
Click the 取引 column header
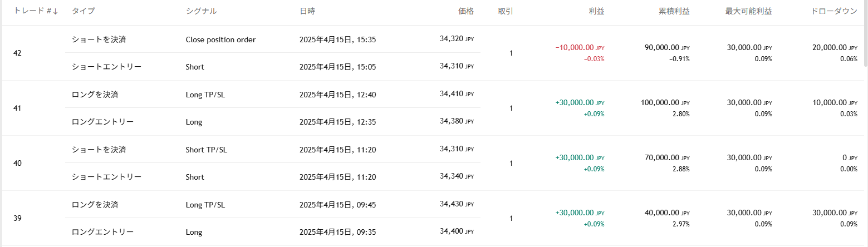click(505, 11)
